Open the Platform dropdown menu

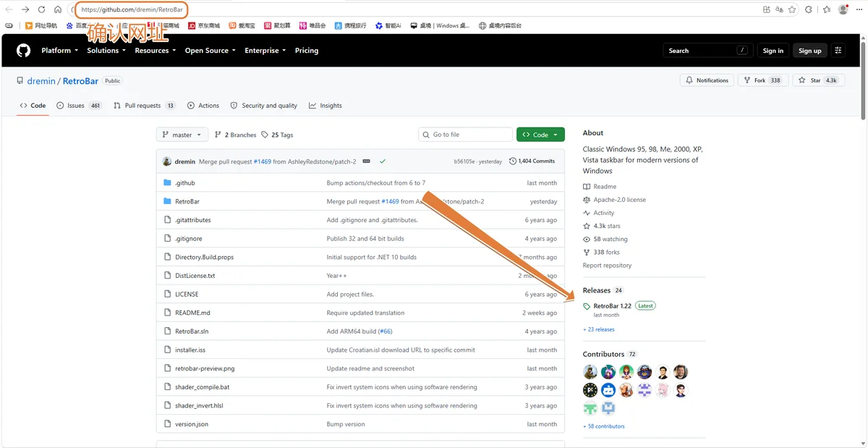[59, 51]
